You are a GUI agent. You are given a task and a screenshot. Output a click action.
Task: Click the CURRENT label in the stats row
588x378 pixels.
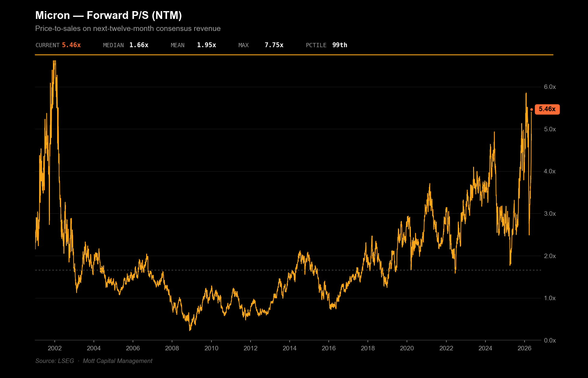[x=48, y=45]
